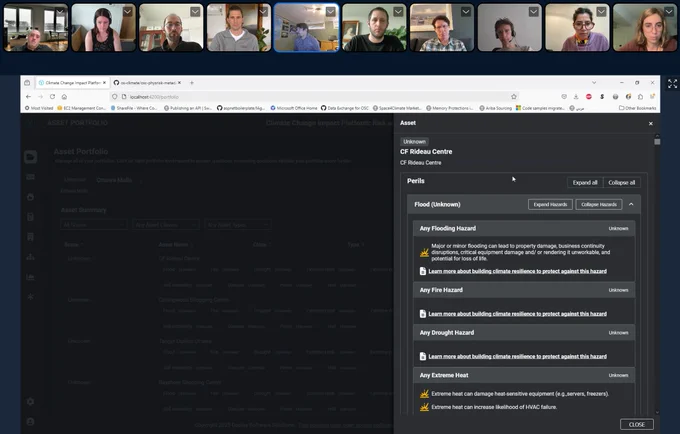The width and height of the screenshot is (680, 434).
Task: Collapse the Flood (Unknown) section chevron
Action: tap(631, 204)
